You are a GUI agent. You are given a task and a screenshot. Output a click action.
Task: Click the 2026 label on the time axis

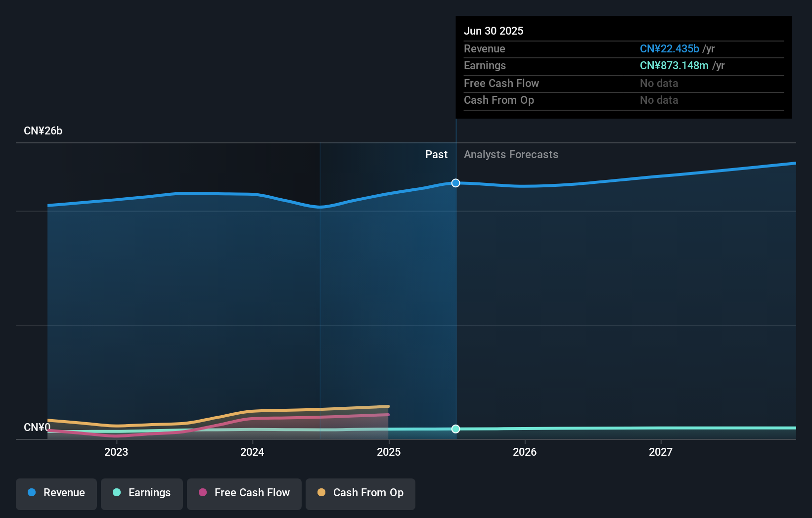click(x=525, y=452)
